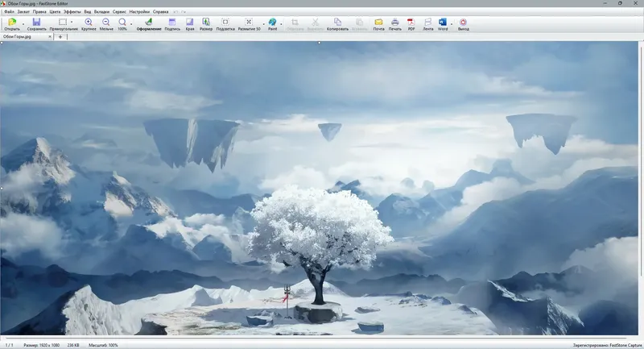
Task: Add a new tab with plus button
Action: [x=60, y=36]
